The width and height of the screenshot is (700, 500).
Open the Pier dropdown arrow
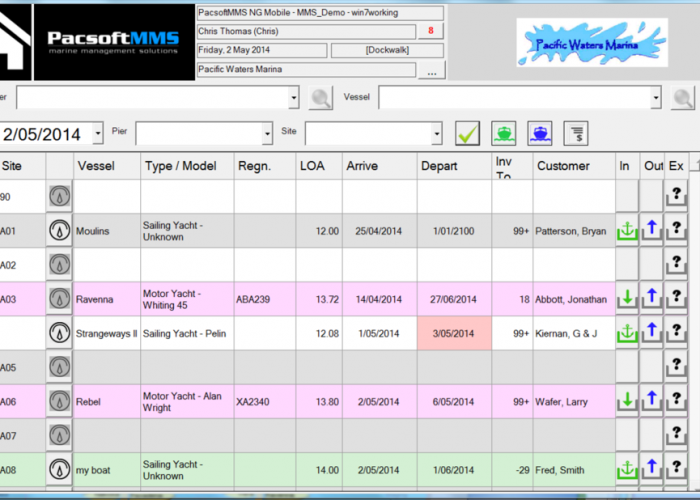click(x=267, y=133)
